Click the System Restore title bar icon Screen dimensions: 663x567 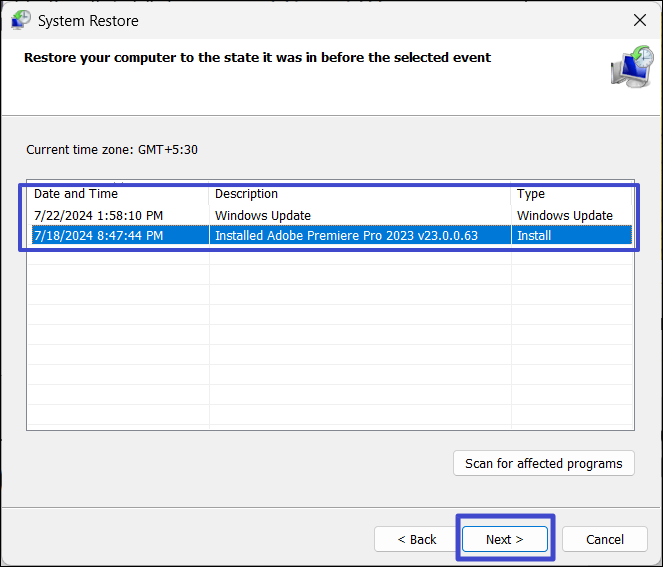click(20, 20)
